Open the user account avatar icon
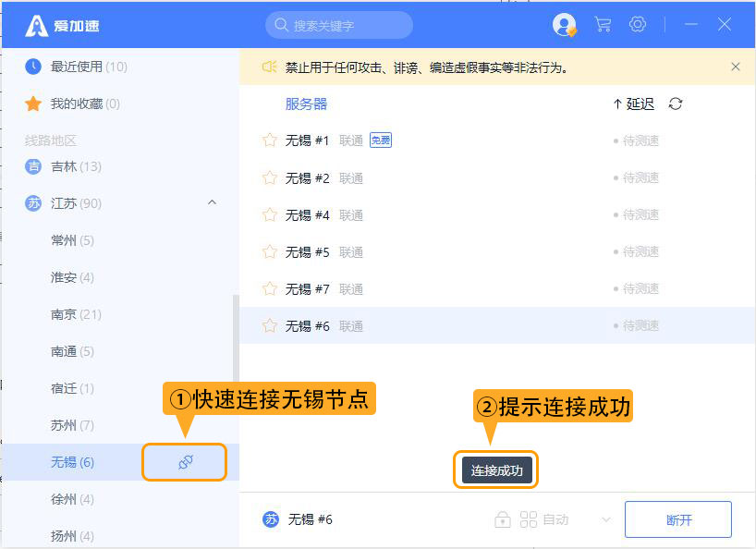The height and width of the screenshot is (549, 756). pos(564,24)
